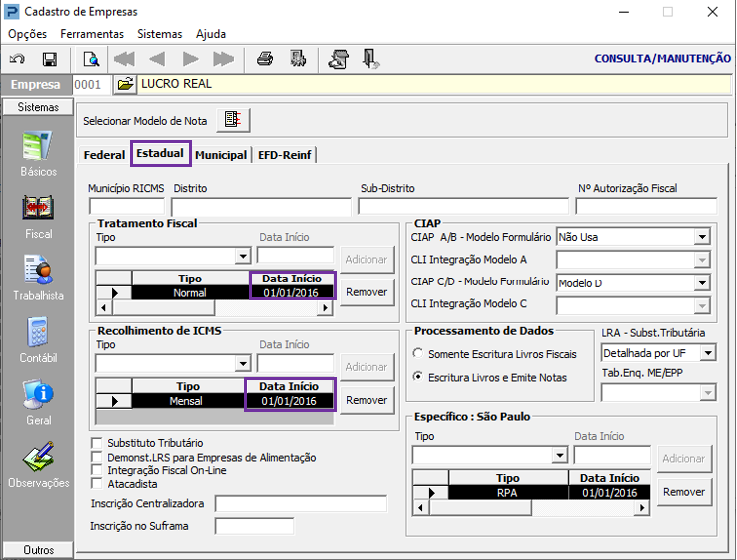This screenshot has width=737, height=560.
Task: Click Adicionar in Tratamento Fiscal
Action: [x=367, y=259]
